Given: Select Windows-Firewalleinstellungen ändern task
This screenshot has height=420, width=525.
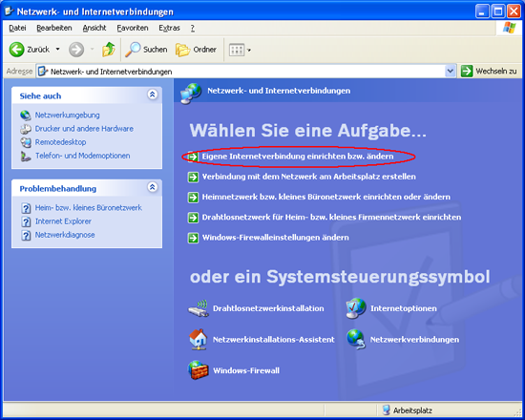Looking at the screenshot, I should point(276,238).
